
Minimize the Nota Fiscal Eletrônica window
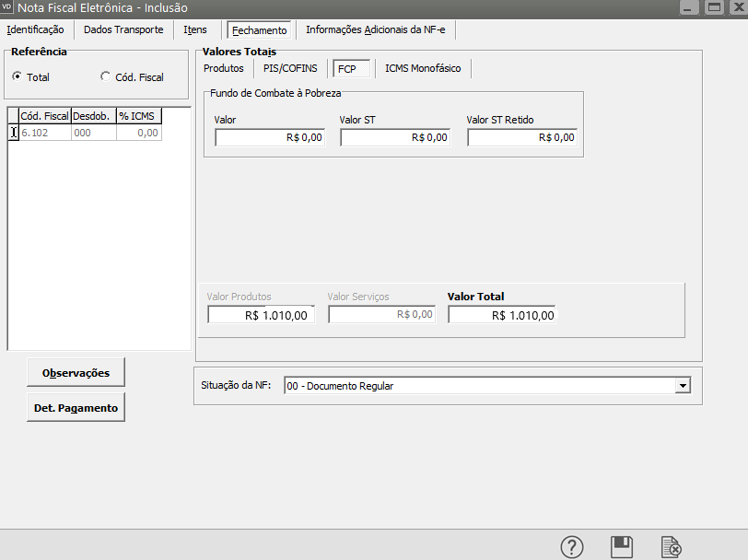click(689, 7)
